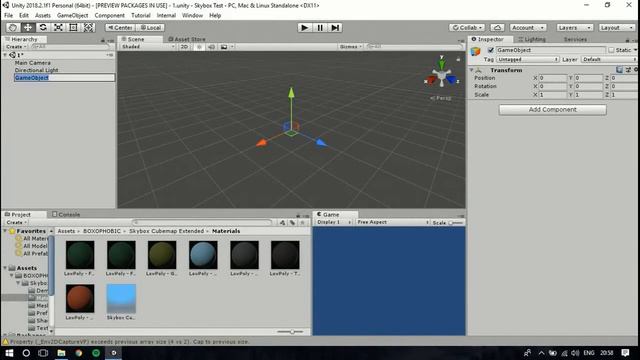Toggle the scene gizmo lock icon

[458, 59]
